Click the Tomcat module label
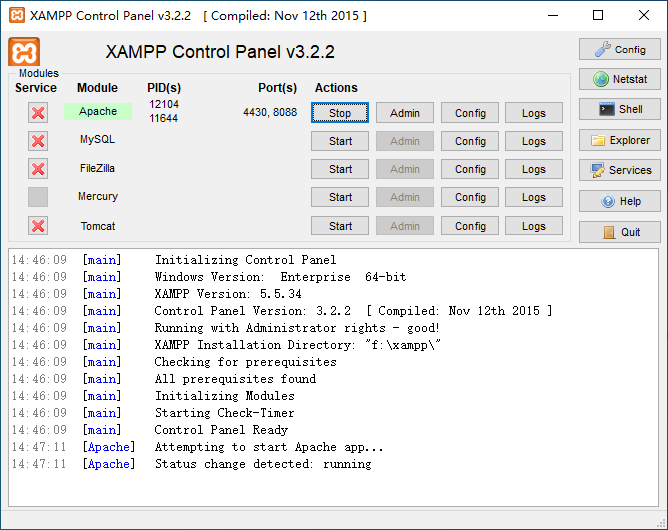Screen dimensions: 668x530 coord(98,226)
